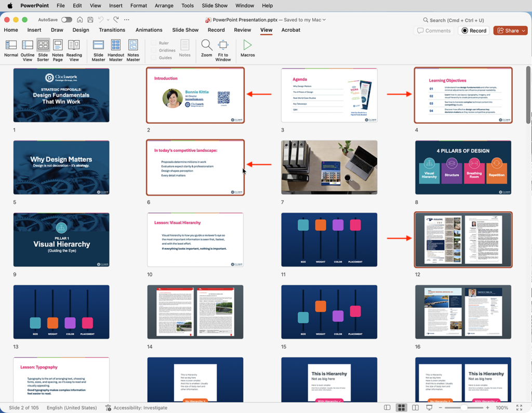Screen dimensions: 532x413
Task: Open Outline View
Action: coord(28,50)
